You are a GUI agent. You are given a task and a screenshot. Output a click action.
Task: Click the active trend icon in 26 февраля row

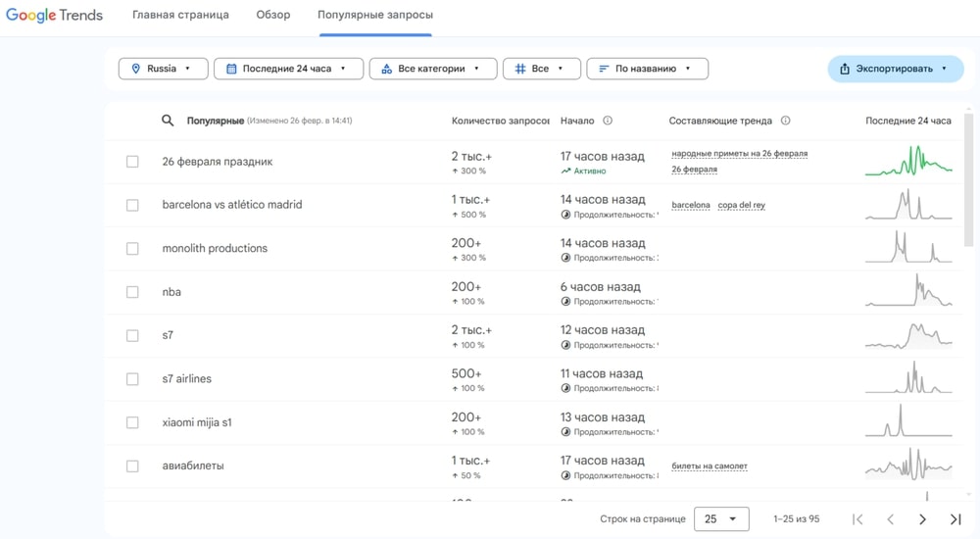point(565,171)
